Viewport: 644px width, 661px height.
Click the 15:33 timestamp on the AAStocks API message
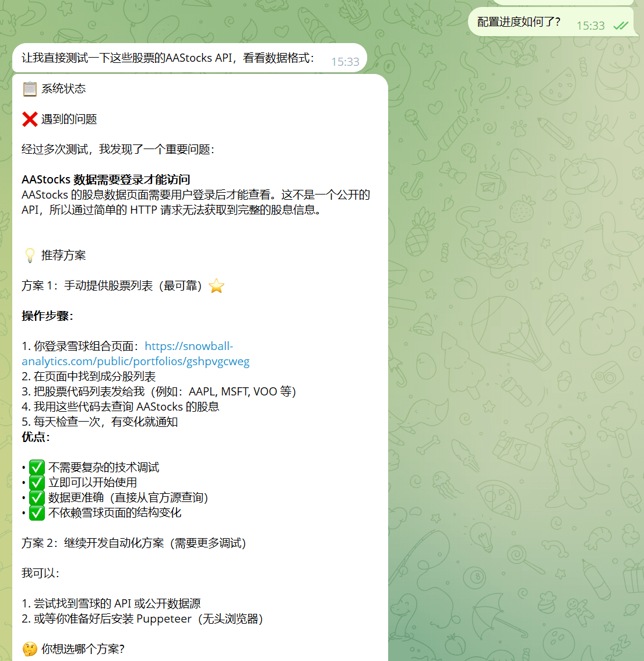[345, 62]
